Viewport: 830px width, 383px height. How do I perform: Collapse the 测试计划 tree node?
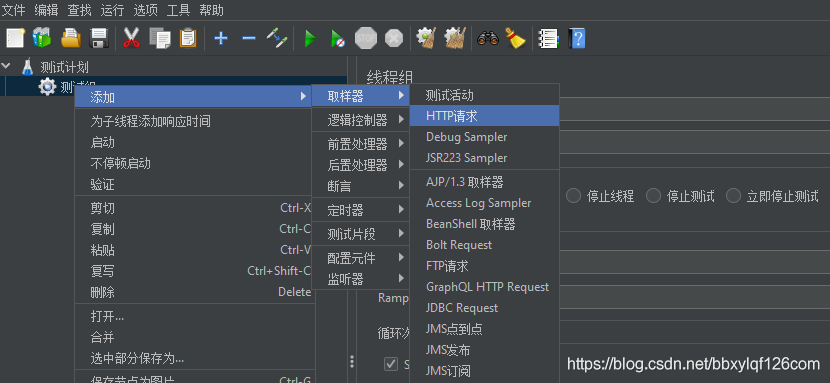(x=6, y=66)
